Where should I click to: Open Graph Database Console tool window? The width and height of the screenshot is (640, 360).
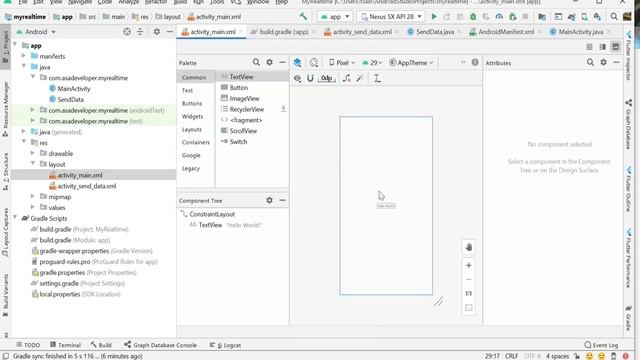pyautogui.click(x=160, y=345)
